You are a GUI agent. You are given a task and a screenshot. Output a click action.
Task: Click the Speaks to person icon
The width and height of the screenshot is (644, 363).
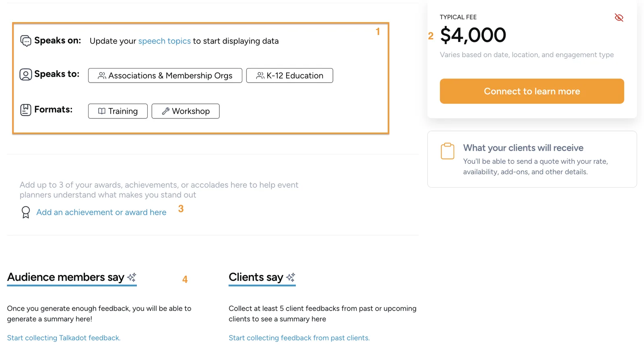[26, 75]
